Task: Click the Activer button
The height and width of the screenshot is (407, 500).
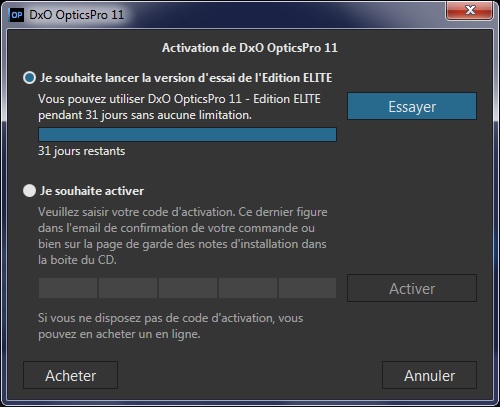Action: [x=412, y=288]
